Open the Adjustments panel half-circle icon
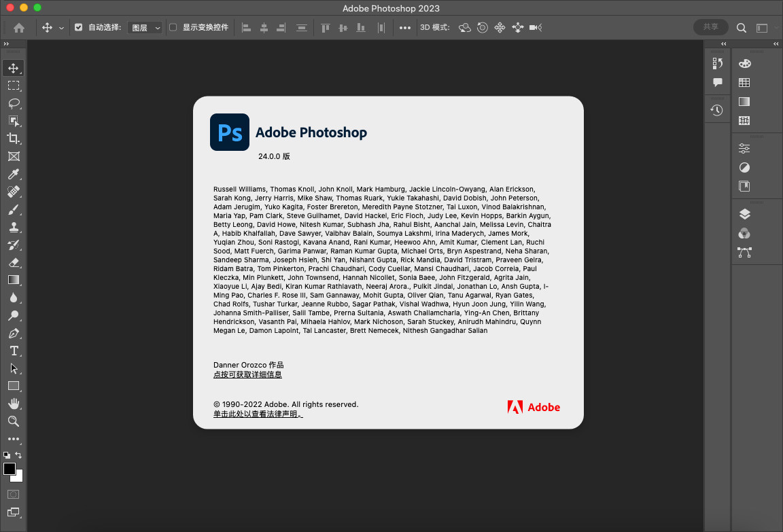This screenshot has height=532, width=783. pyautogui.click(x=744, y=167)
